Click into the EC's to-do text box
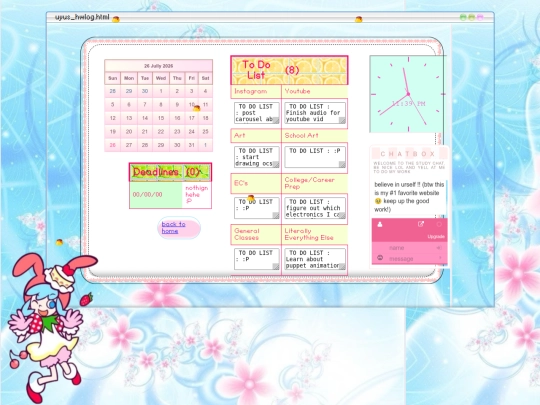The width and height of the screenshot is (540, 405). pyautogui.click(x=257, y=208)
